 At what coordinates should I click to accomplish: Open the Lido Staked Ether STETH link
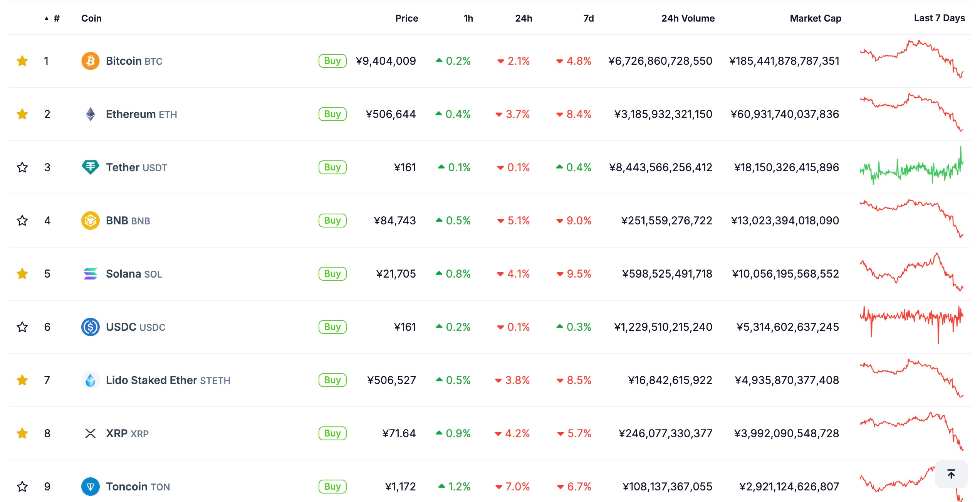(168, 380)
